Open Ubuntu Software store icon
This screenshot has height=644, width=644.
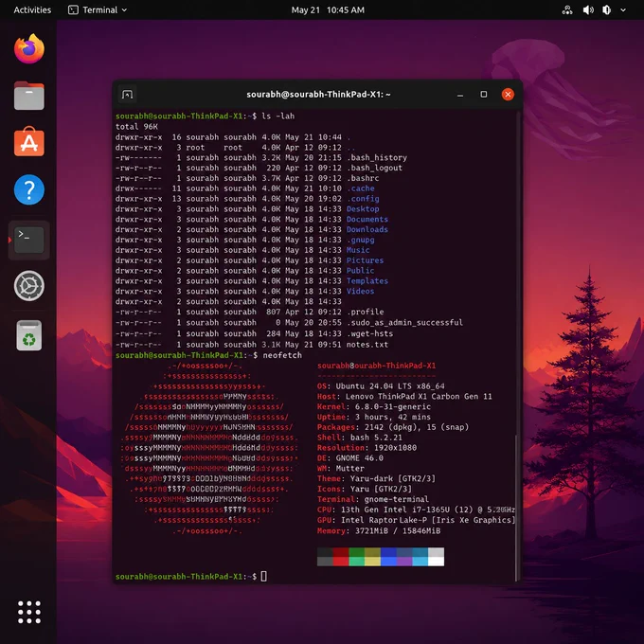28,142
